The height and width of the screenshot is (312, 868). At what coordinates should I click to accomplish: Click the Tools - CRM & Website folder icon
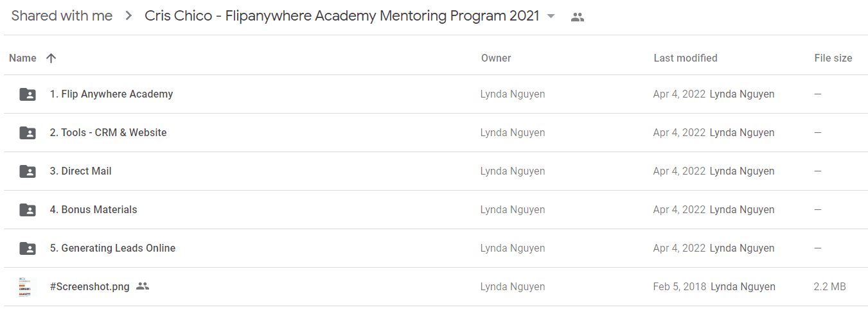tap(28, 133)
